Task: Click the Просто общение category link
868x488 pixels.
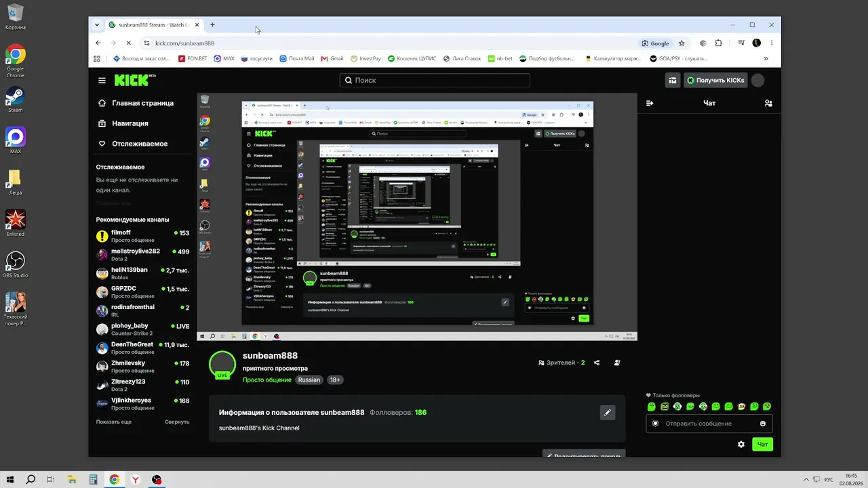Action: click(x=267, y=380)
